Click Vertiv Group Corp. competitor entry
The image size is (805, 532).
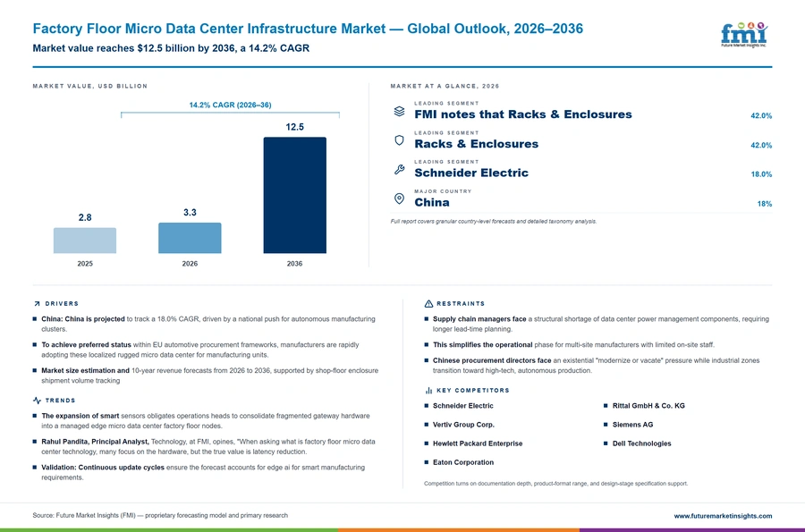pos(463,425)
